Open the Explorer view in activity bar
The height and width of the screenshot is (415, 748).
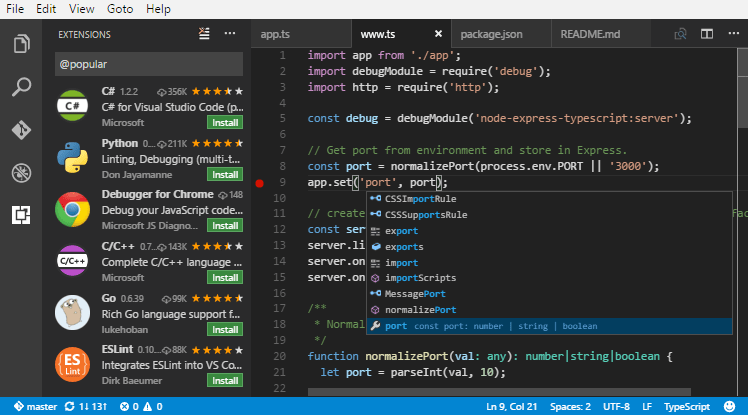tap(20, 45)
